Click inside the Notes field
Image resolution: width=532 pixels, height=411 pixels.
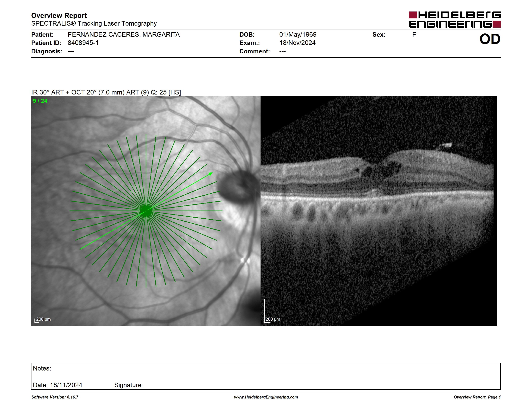coord(266,376)
